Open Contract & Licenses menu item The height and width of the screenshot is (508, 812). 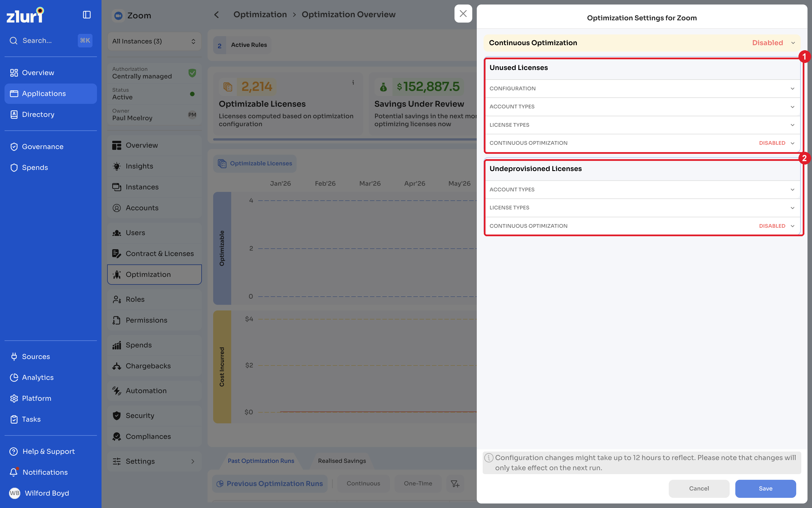click(x=154, y=254)
